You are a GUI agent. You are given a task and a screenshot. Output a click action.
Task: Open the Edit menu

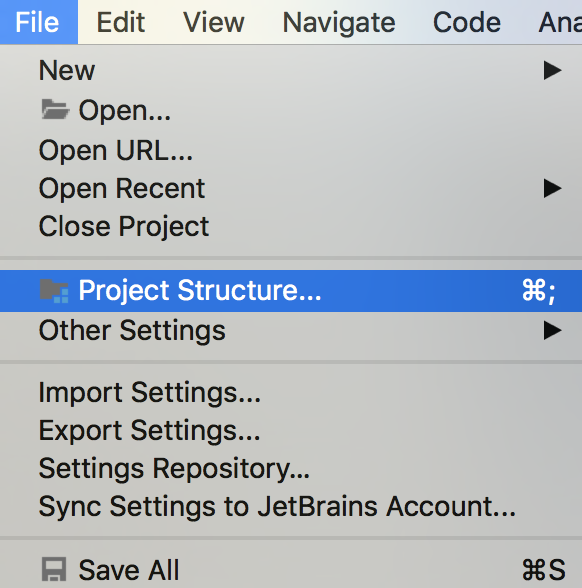point(121,22)
